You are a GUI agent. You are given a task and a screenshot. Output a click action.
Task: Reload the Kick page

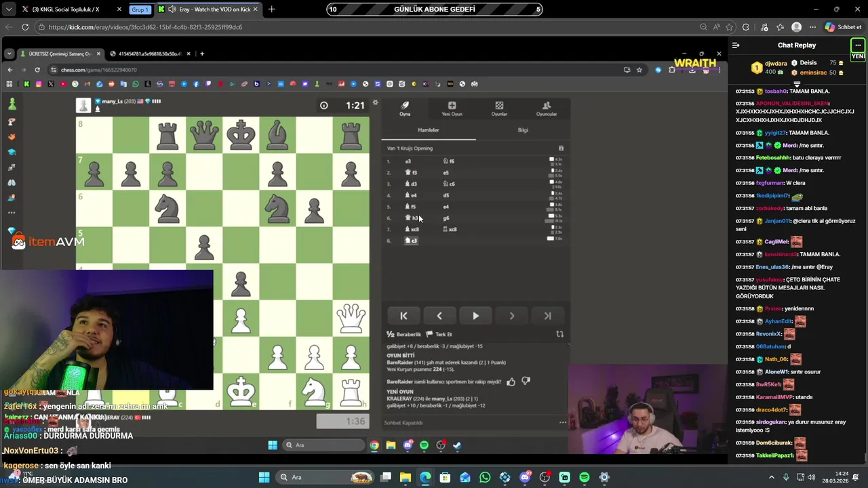(25, 27)
